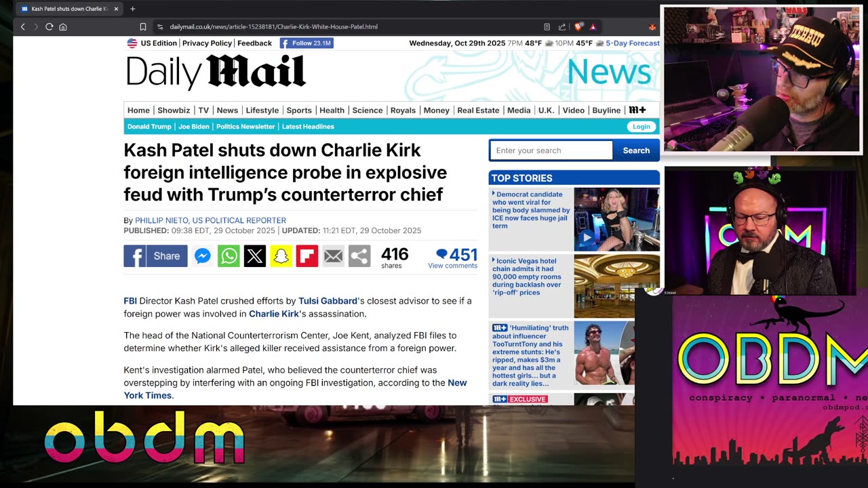Open the Feedback link
This screenshot has width=868, height=488.
(254, 43)
